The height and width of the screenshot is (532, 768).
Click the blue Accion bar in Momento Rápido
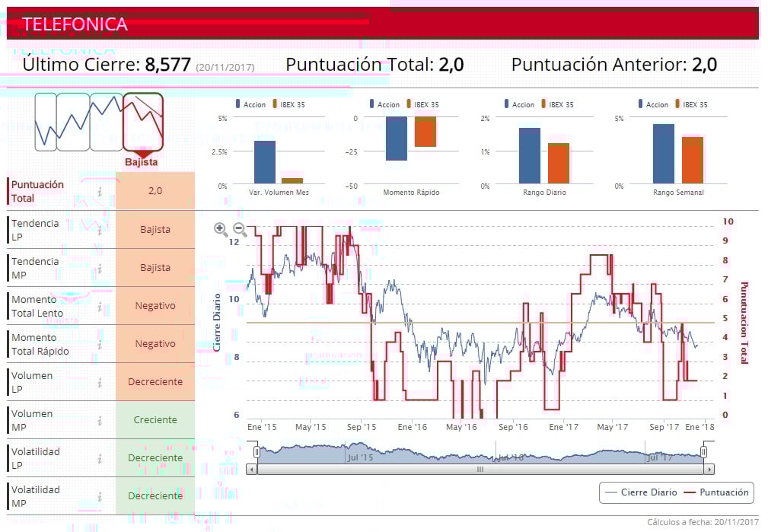click(397, 139)
